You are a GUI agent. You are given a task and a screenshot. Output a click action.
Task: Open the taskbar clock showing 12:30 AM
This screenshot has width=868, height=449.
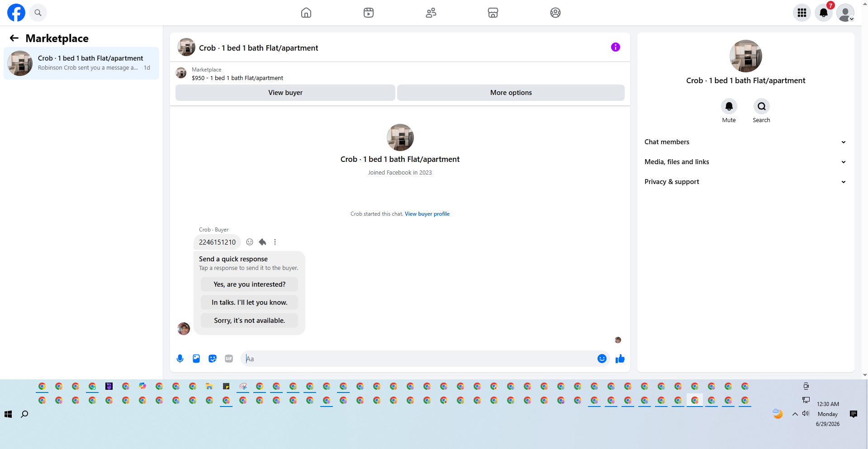click(x=828, y=414)
